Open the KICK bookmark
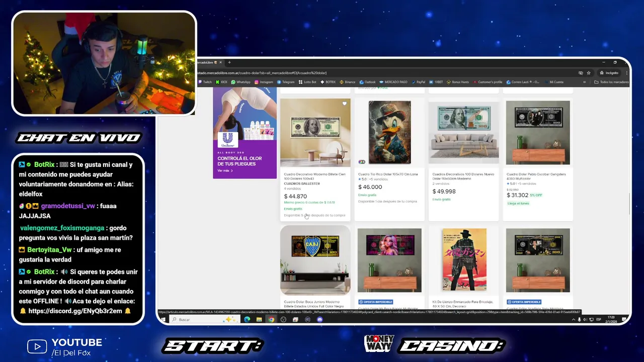This screenshot has height=362, width=644. (221, 82)
